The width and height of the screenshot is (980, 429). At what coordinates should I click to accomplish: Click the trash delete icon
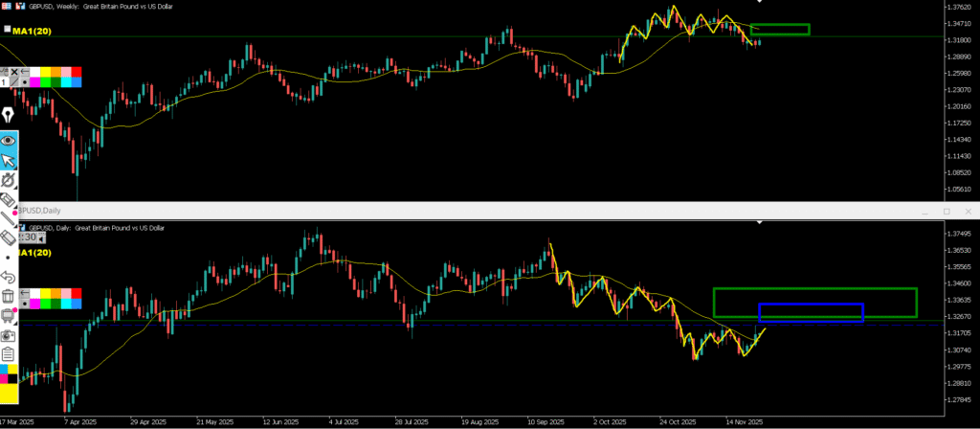click(x=9, y=296)
